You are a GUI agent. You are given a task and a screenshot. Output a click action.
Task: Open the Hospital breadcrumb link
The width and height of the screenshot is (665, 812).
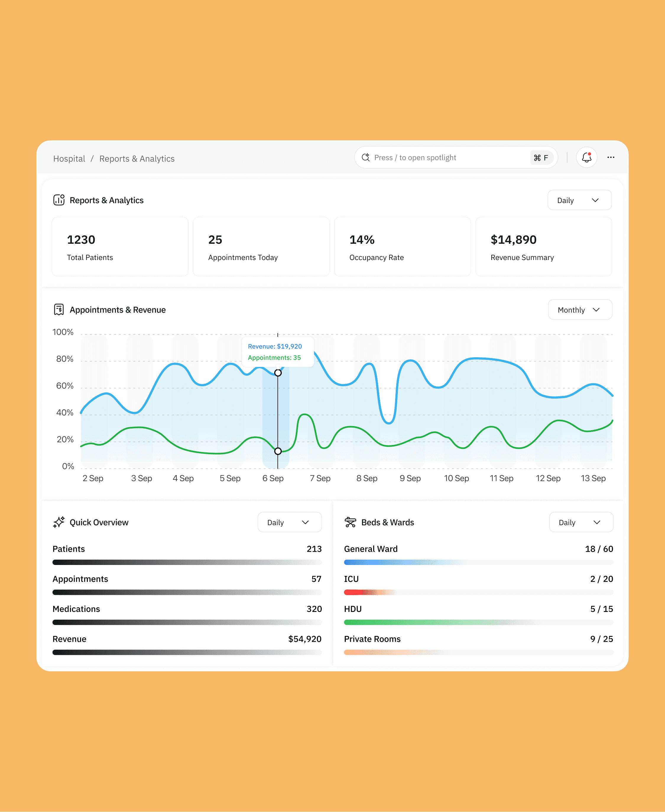(x=69, y=159)
